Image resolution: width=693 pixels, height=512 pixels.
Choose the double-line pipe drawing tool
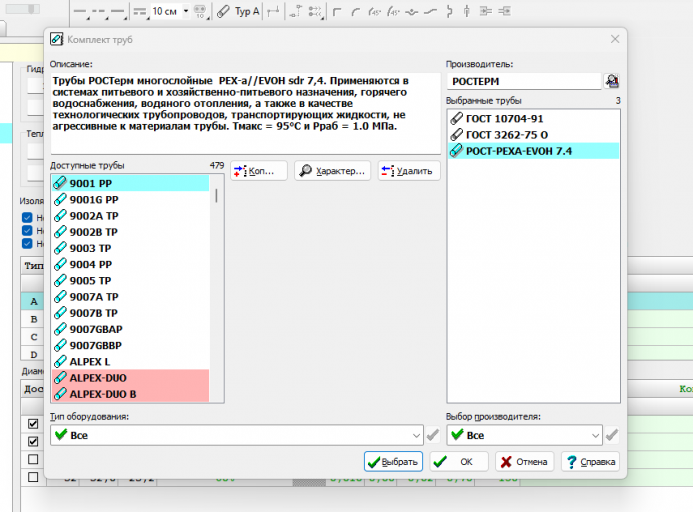(x=141, y=11)
